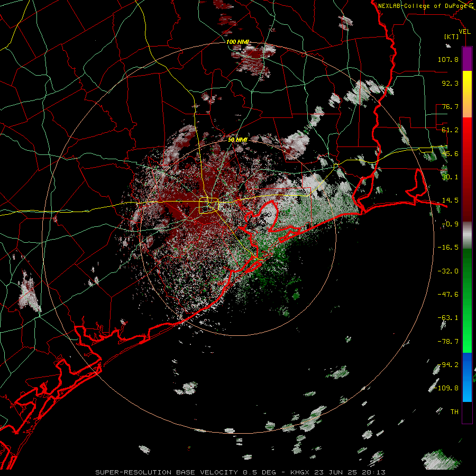Click the 50 NMI range ring label
The width and height of the screenshot is (476, 476).
[237, 140]
